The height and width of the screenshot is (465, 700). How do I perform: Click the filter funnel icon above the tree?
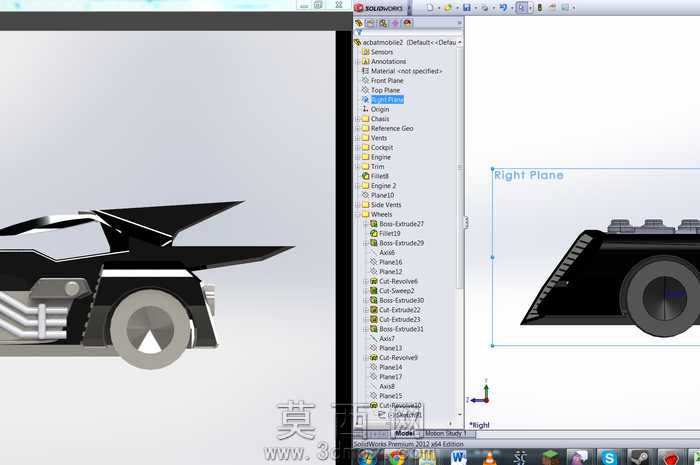[x=359, y=33]
